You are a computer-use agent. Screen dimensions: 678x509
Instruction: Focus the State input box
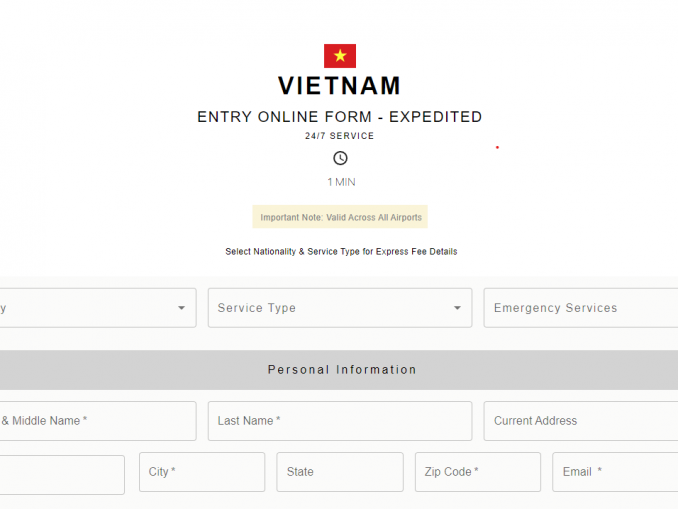tap(339, 472)
